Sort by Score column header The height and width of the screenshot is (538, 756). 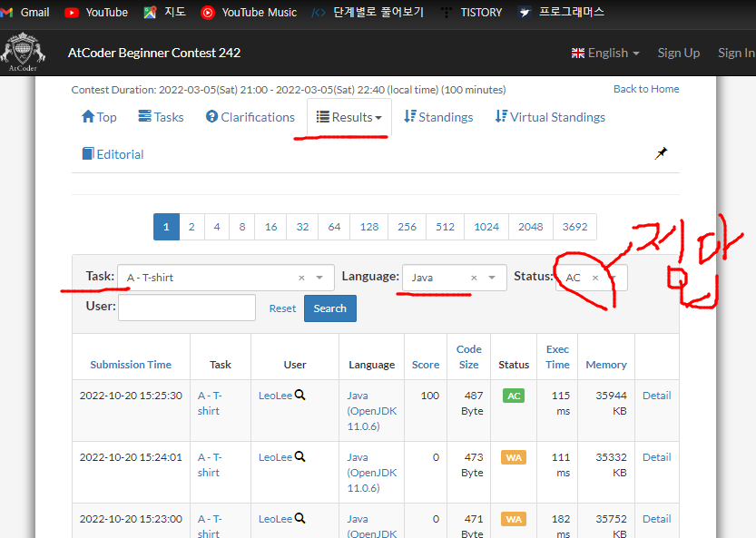pyautogui.click(x=426, y=365)
